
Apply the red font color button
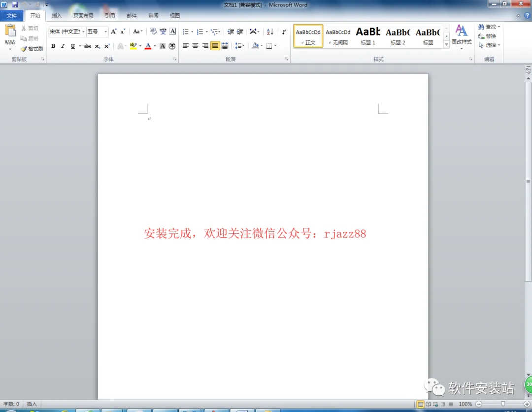pyautogui.click(x=148, y=46)
